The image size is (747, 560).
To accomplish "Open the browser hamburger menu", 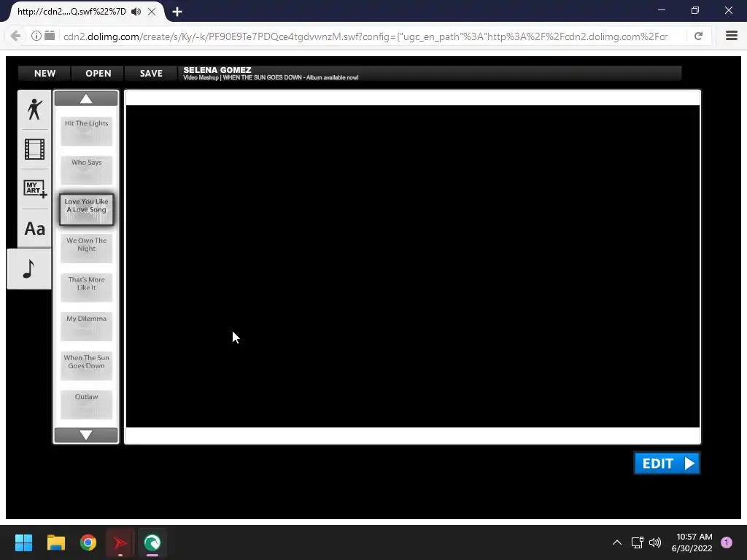I will pos(731,36).
